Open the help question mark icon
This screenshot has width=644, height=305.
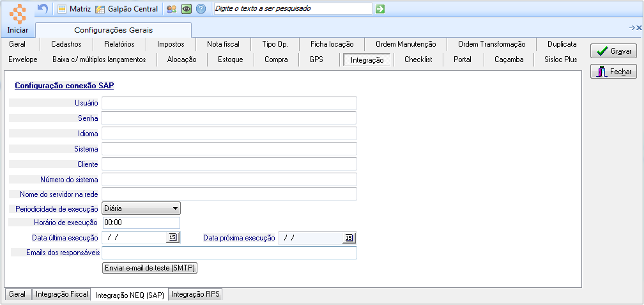click(201, 9)
